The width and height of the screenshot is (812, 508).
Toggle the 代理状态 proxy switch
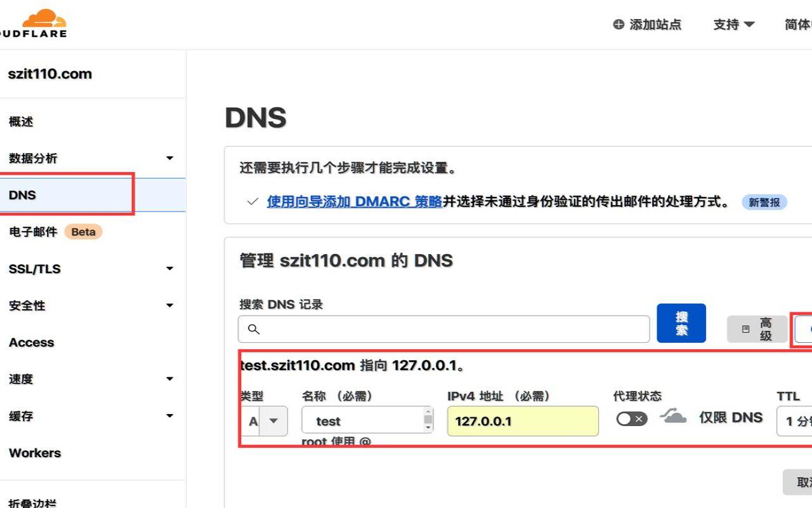pyautogui.click(x=632, y=418)
